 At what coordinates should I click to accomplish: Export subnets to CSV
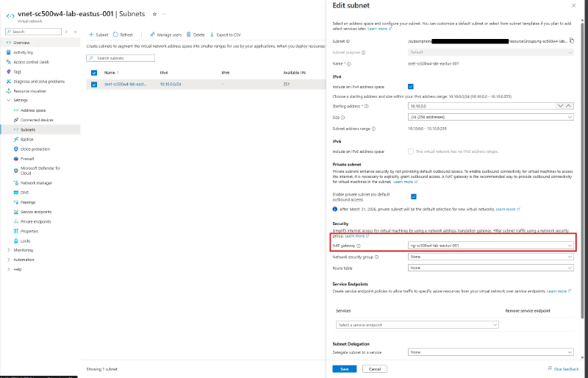pos(225,35)
